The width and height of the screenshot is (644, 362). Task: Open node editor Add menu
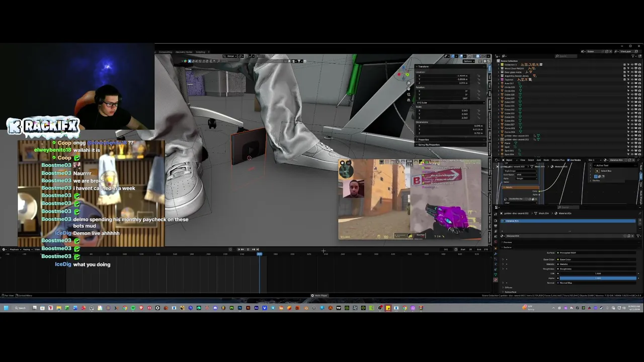(539, 160)
